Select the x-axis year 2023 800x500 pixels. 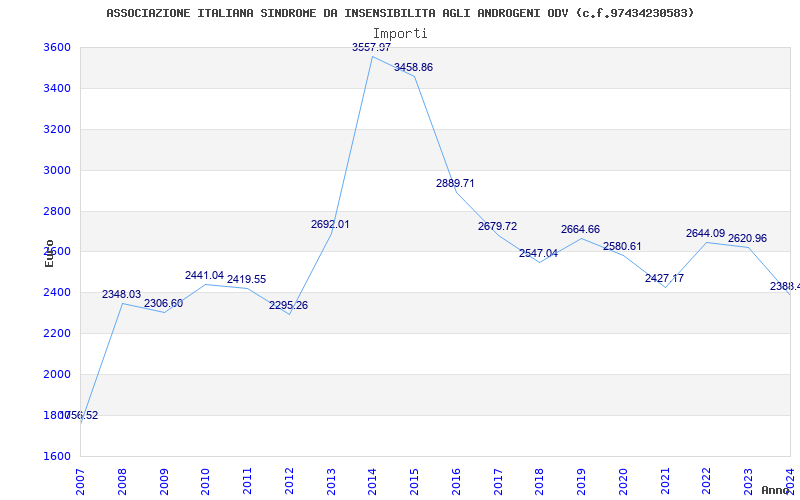point(749,482)
